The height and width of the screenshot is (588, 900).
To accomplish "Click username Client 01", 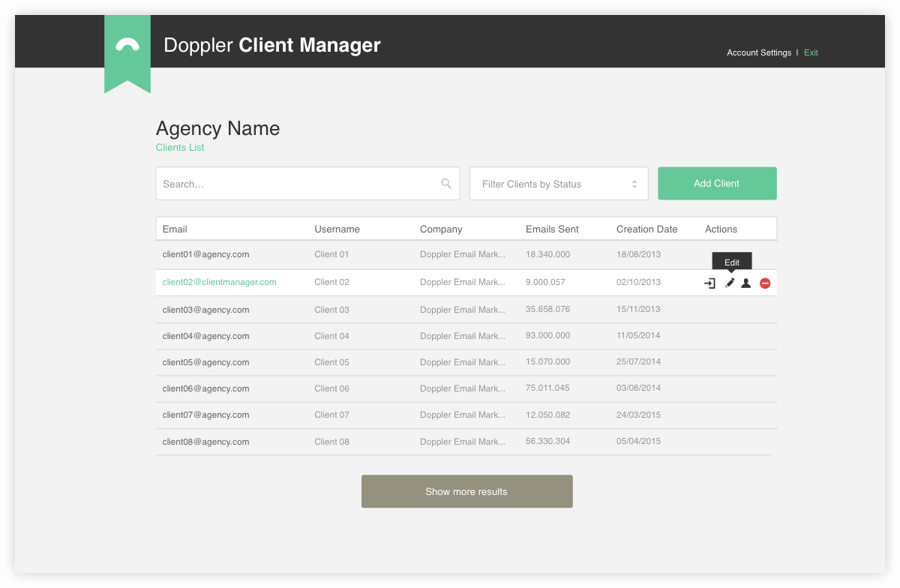I will pyautogui.click(x=332, y=254).
